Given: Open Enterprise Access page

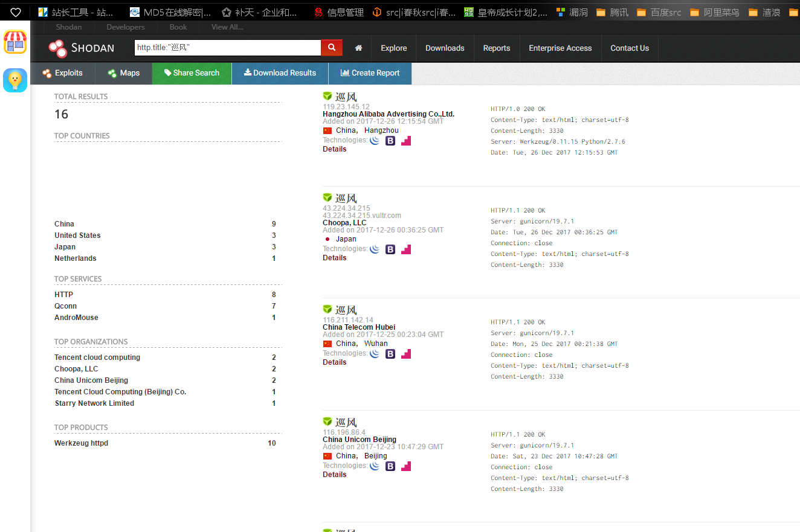Looking at the screenshot, I should [x=560, y=48].
